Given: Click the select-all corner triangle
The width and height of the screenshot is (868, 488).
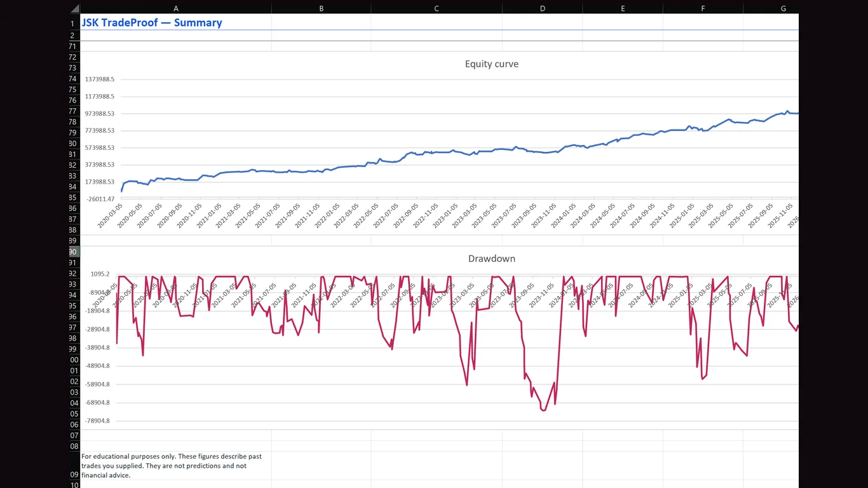Looking at the screenshot, I should click(x=74, y=8).
